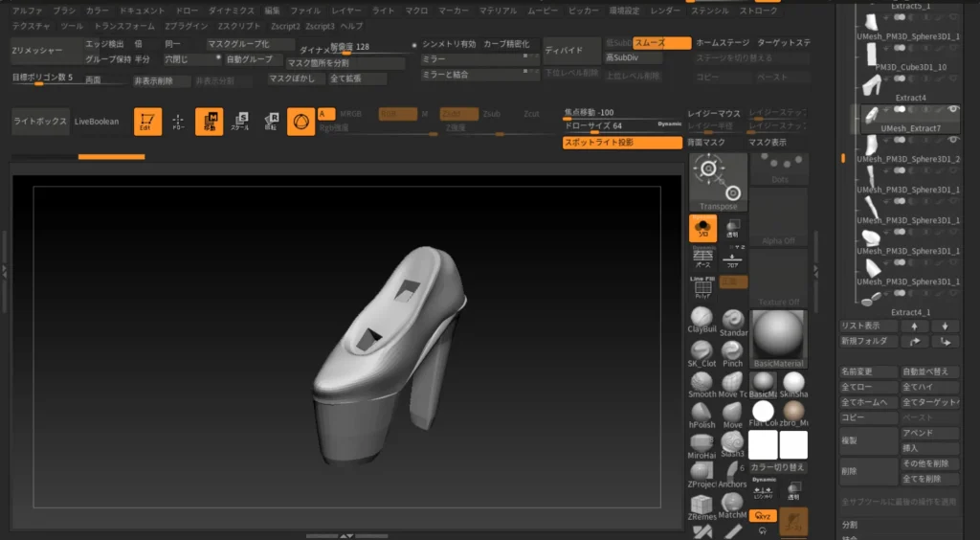Select the Rotate (回転) tool icon
980x540 pixels.
270,122
